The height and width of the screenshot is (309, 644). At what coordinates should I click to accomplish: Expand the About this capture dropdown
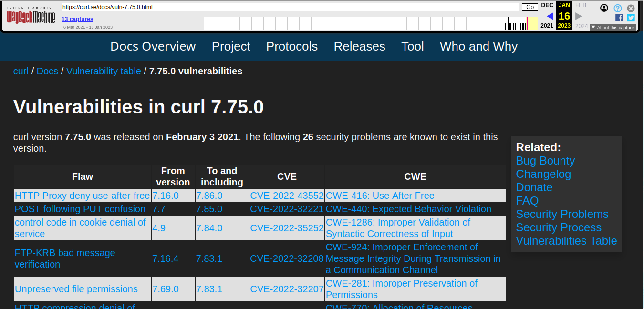point(613,27)
